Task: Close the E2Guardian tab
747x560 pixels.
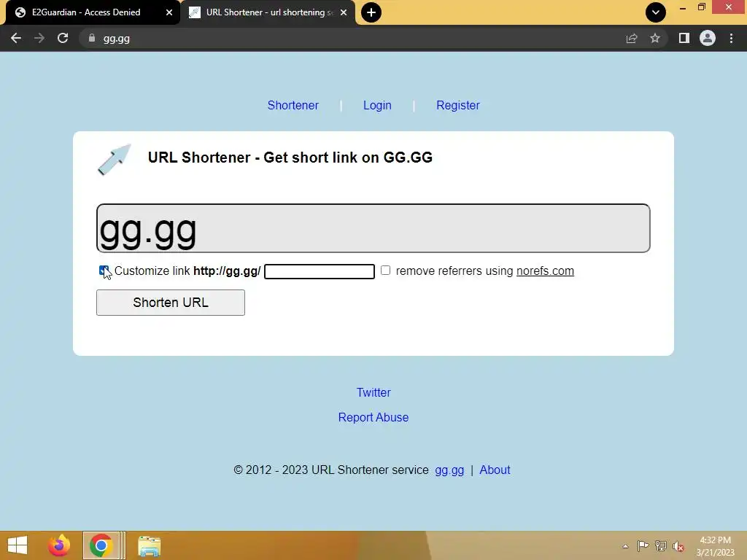Action: 169,12
